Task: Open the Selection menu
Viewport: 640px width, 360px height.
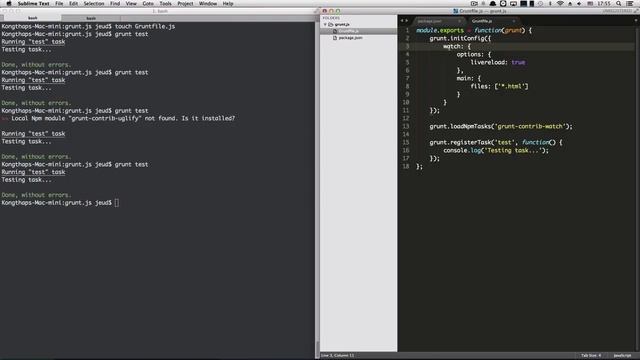Action: point(94,3)
